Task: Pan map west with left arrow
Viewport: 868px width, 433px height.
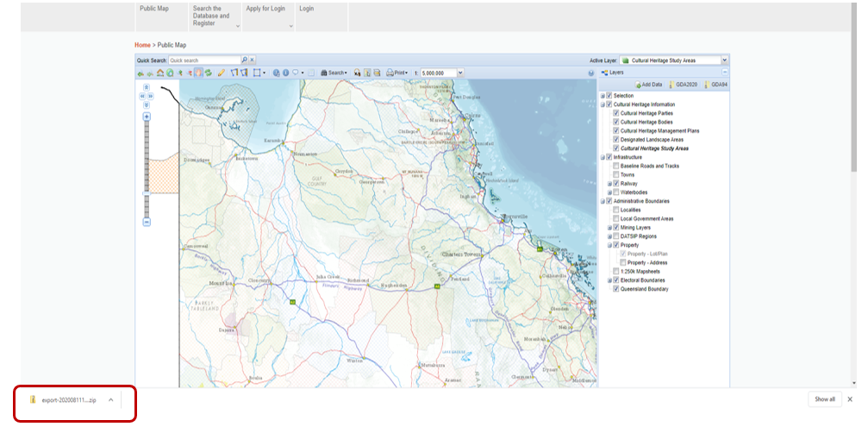Action: coord(142,96)
